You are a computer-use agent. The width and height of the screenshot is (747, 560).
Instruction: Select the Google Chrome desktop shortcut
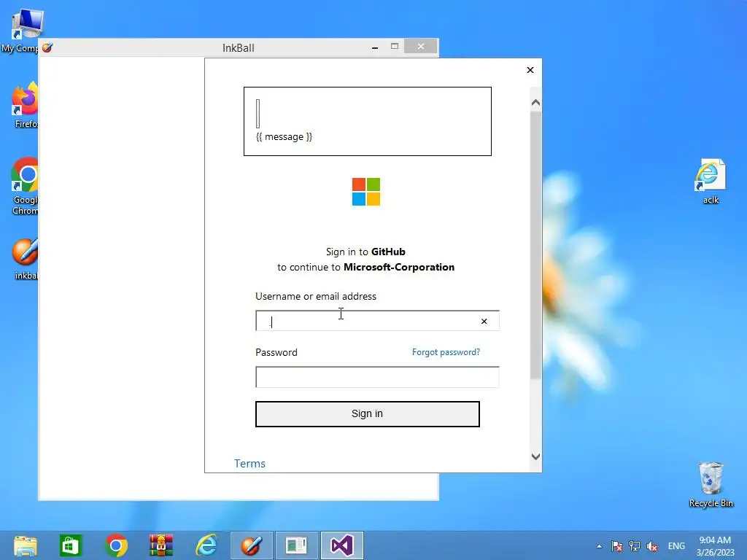24,187
